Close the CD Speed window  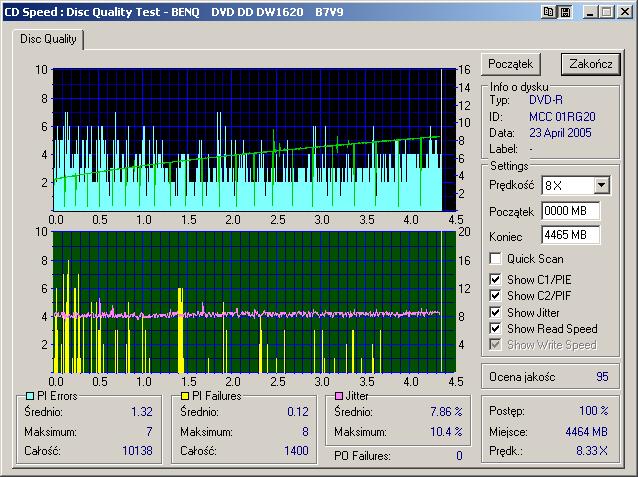click(625, 12)
